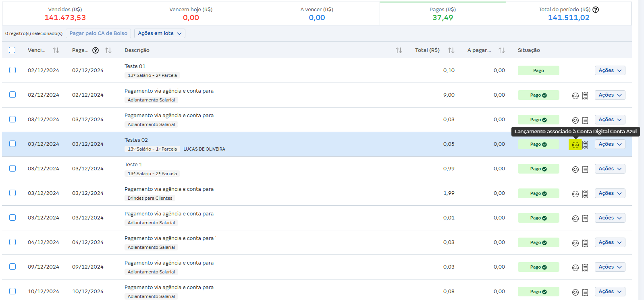
Task: Open Ações dropdown for the 10/12/2024 row
Action: click(x=610, y=292)
